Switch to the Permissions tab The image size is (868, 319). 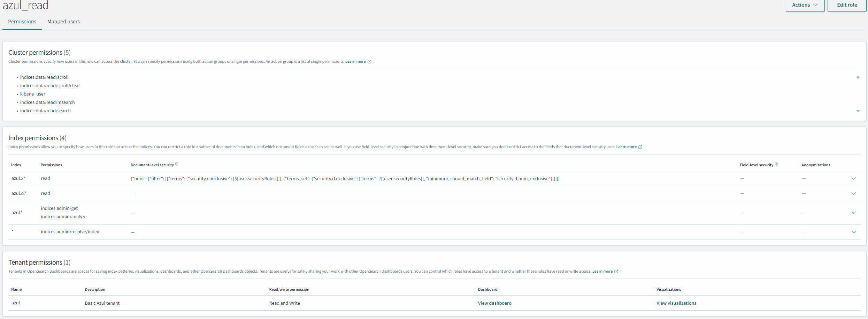[22, 21]
